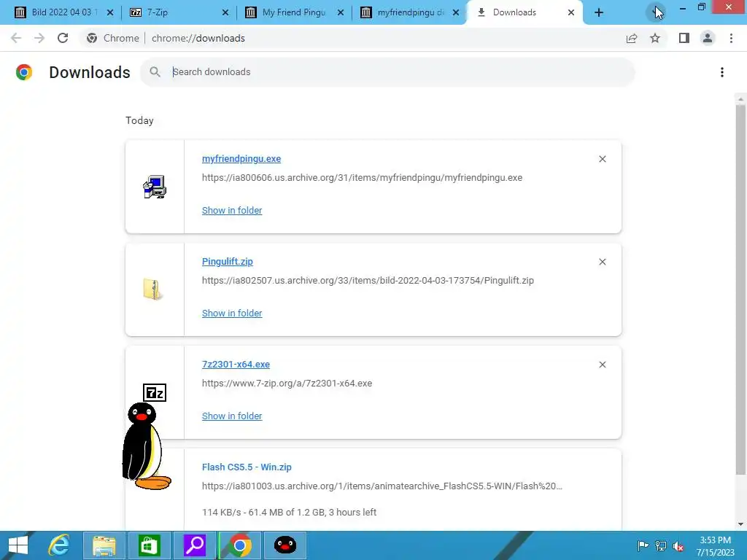This screenshot has height=560, width=747.
Task: Close the myfriendpingu directory tab
Action: point(456,13)
